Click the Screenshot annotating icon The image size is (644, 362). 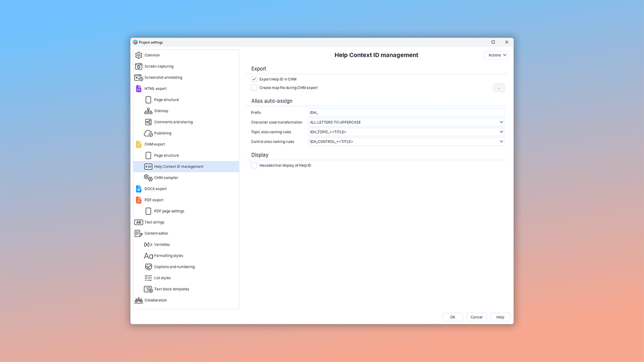pyautogui.click(x=139, y=77)
